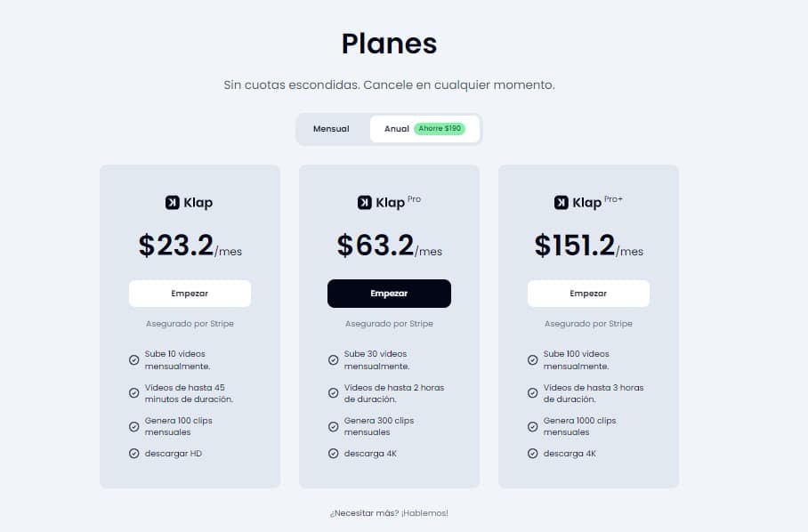Click the $63.2/mes price text
Viewport: 808px width, 532px height.
tap(389, 246)
